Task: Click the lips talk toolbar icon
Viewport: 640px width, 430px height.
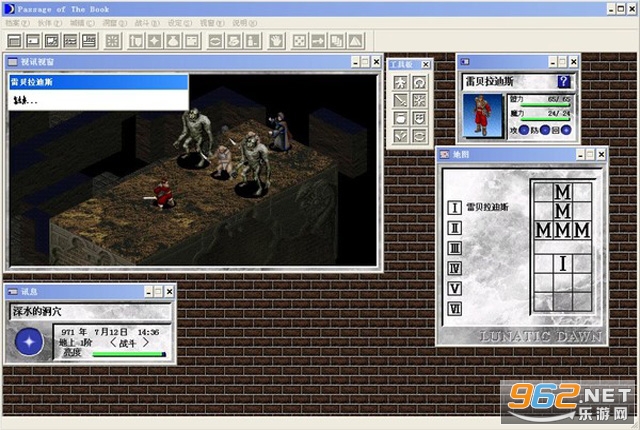Action: point(216,41)
